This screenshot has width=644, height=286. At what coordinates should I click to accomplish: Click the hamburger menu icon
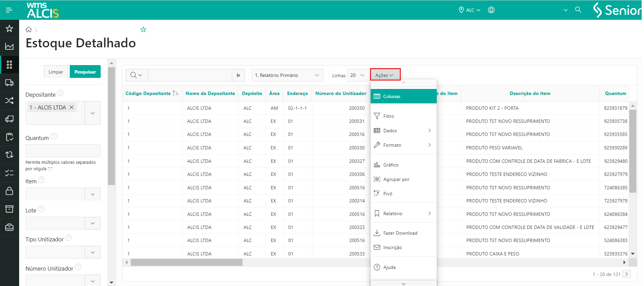coord(9,10)
